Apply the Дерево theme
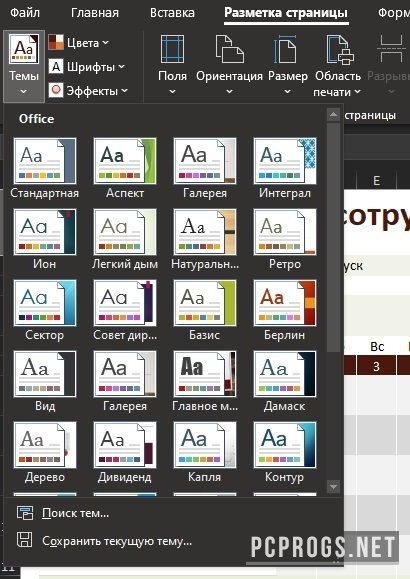 pos(45,453)
